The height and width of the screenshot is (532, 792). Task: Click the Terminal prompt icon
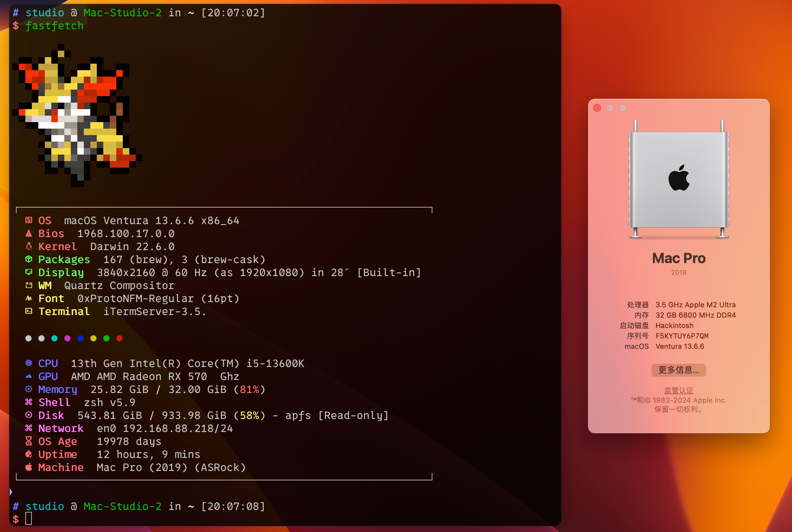click(x=29, y=311)
